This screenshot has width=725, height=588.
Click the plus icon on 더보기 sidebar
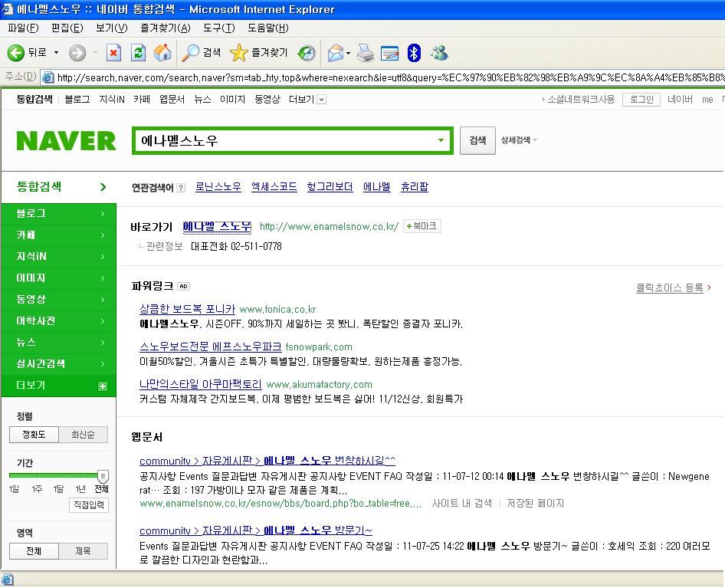(x=103, y=386)
